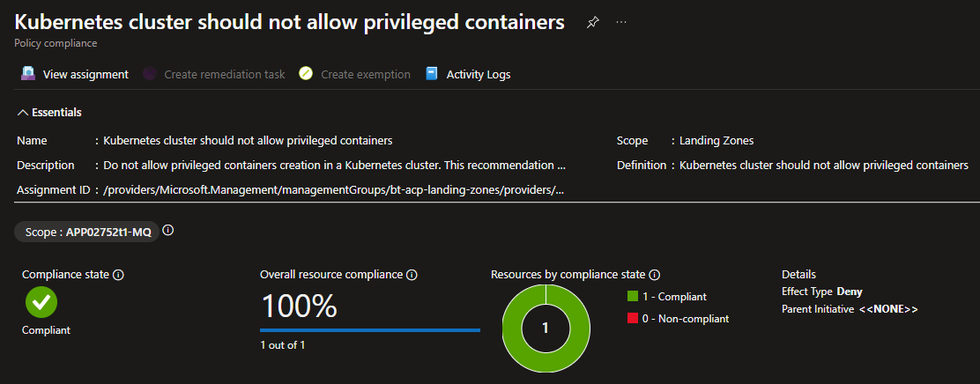Click the green compliance donut chart
980x384 pixels.
(546, 328)
